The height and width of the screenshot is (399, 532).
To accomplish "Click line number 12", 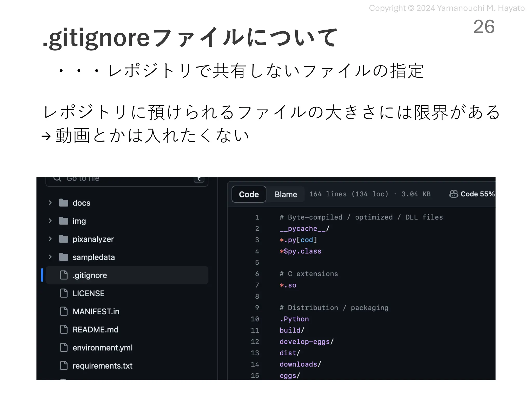I will pos(255,342).
